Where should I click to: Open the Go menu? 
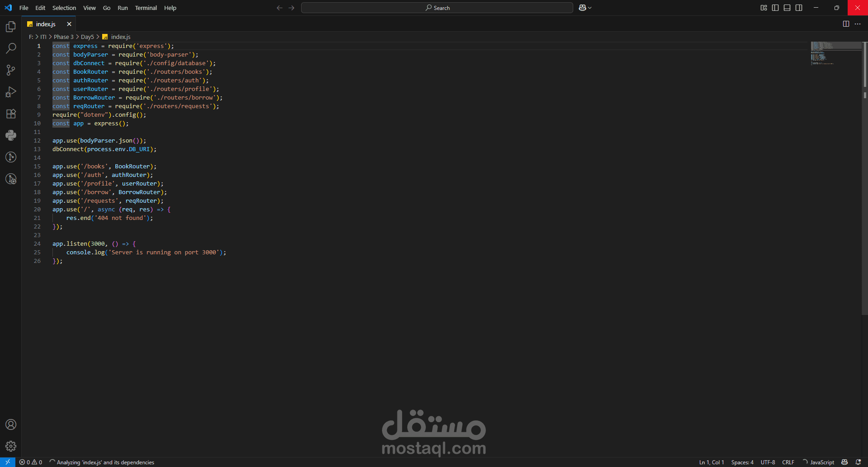point(107,8)
